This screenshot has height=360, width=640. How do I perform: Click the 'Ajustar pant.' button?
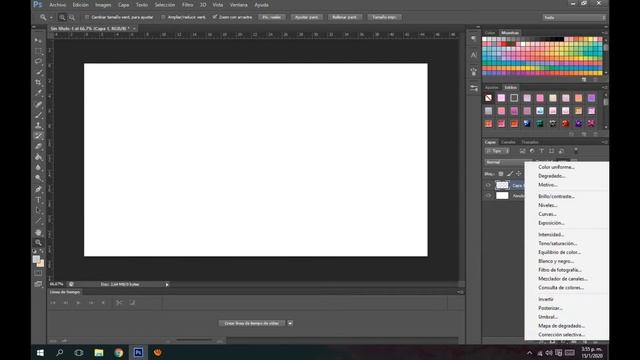tap(307, 17)
